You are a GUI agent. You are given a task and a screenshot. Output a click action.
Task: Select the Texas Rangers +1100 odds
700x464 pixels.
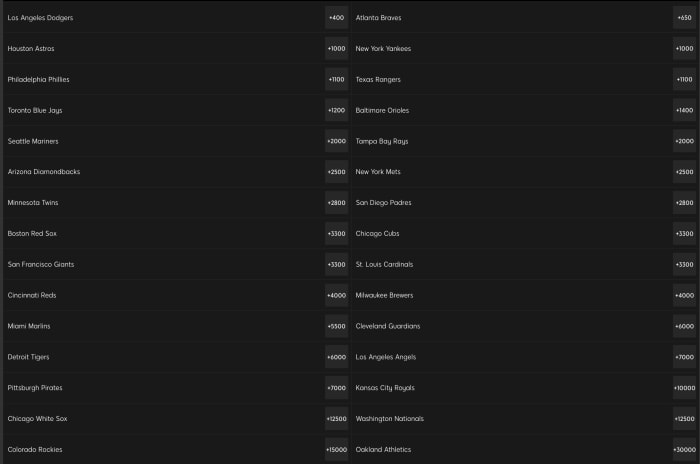click(x=684, y=80)
